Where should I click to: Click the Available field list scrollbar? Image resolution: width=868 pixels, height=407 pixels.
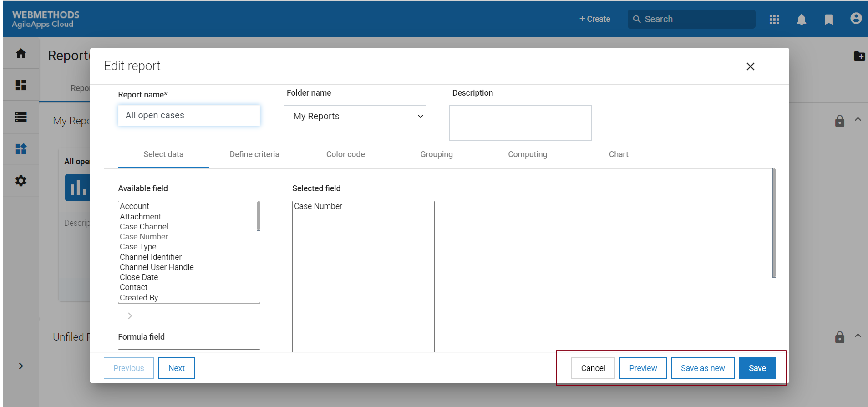[258, 216]
